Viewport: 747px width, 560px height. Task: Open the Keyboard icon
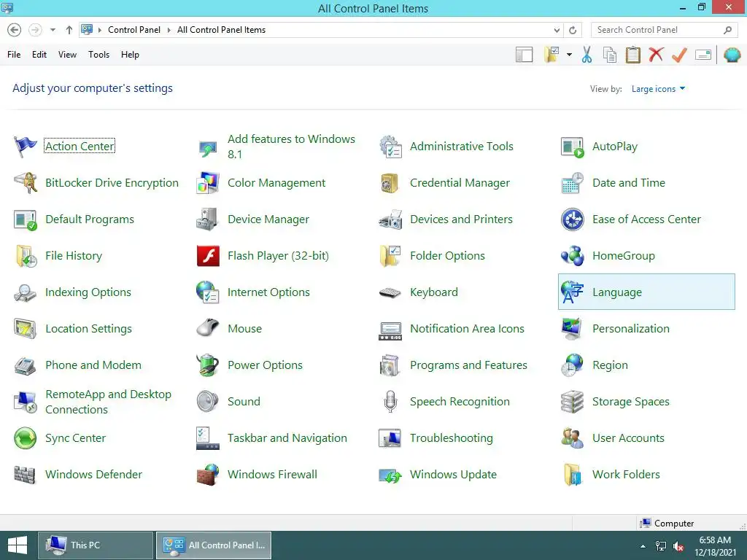point(390,292)
